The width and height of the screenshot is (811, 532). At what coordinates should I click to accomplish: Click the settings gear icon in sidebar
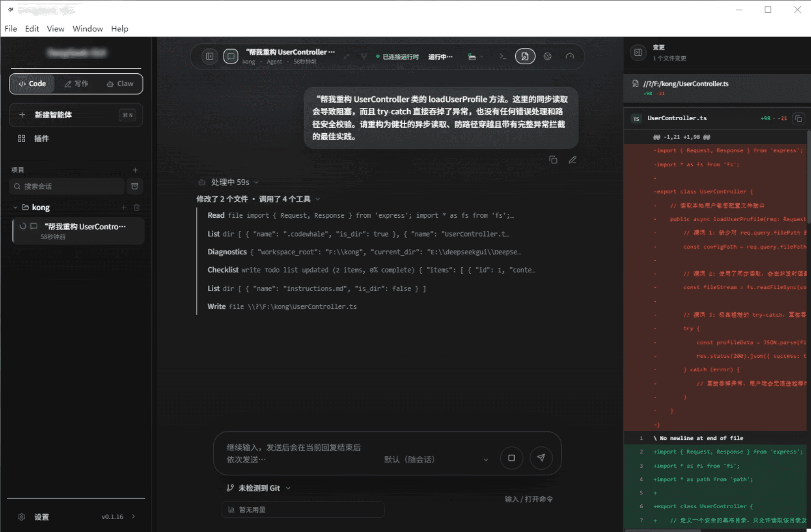[x=21, y=517]
